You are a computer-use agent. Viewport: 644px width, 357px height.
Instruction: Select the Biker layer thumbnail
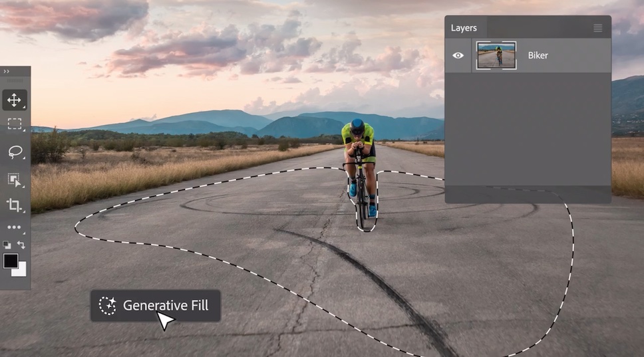pyautogui.click(x=496, y=55)
